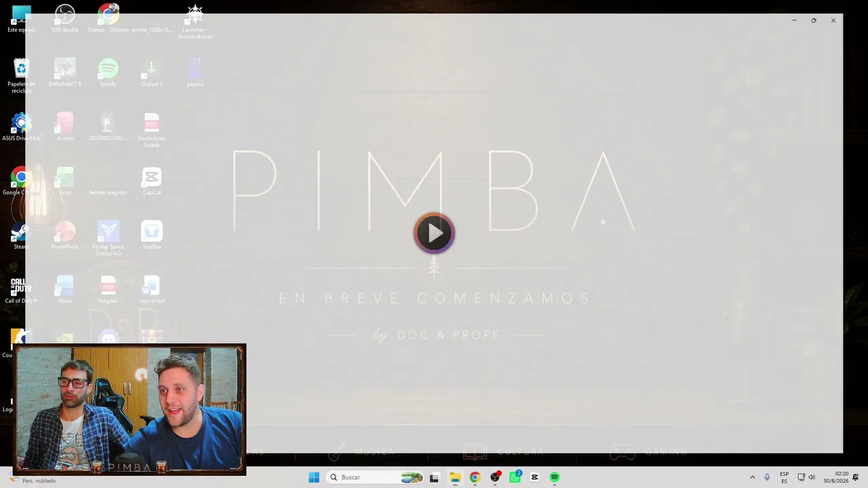Restore down the video player window

pos(814,20)
